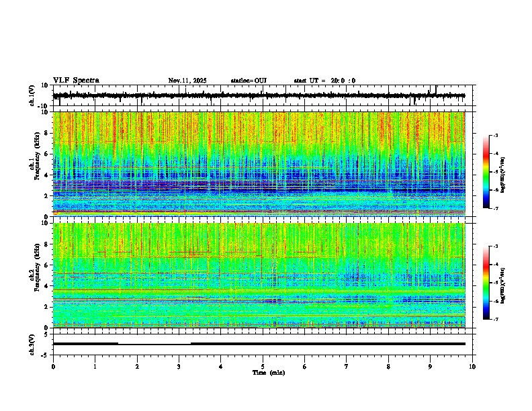Image resolution: width=532 pixels, height=411 pixels.
Task: Click the ch.2 color scale log(PSD) label
Action: (503, 285)
